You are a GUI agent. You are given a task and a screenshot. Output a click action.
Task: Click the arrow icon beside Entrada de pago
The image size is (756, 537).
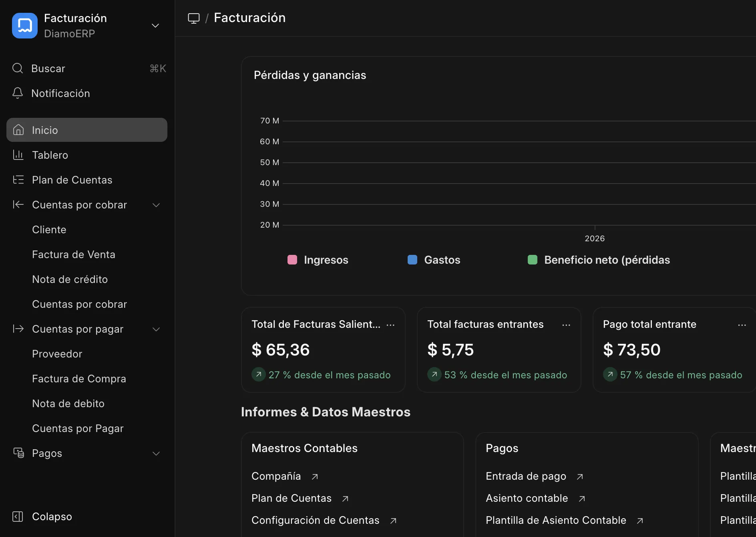pos(580,476)
